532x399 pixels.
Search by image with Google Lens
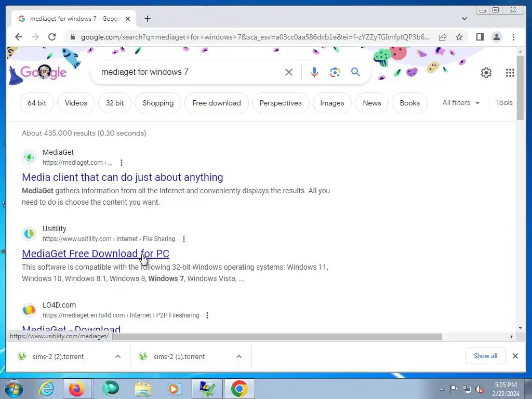(x=335, y=72)
